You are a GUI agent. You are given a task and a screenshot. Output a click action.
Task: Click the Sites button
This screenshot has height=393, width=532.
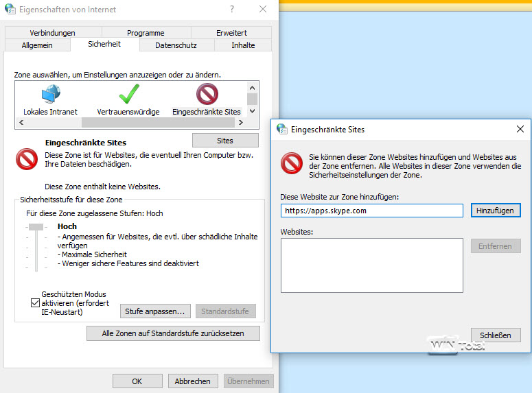tap(225, 141)
